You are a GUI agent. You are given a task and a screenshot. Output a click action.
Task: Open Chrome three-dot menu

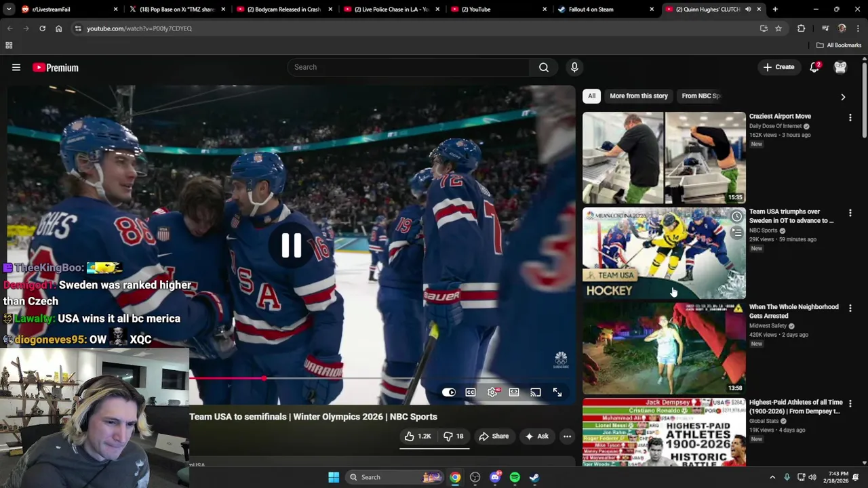click(858, 28)
